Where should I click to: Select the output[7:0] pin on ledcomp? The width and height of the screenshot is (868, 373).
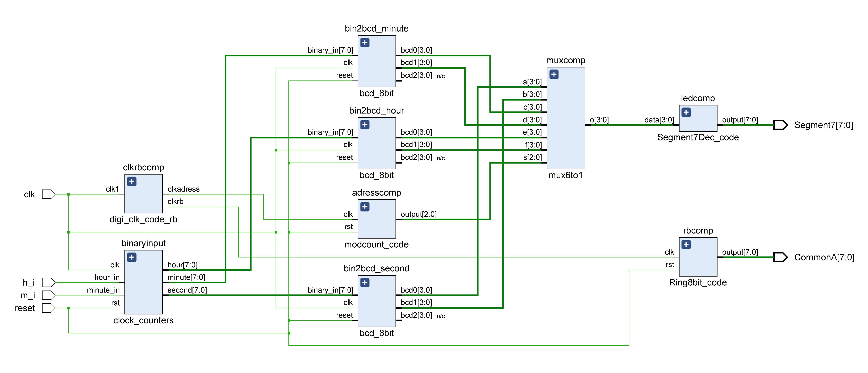coord(740,120)
